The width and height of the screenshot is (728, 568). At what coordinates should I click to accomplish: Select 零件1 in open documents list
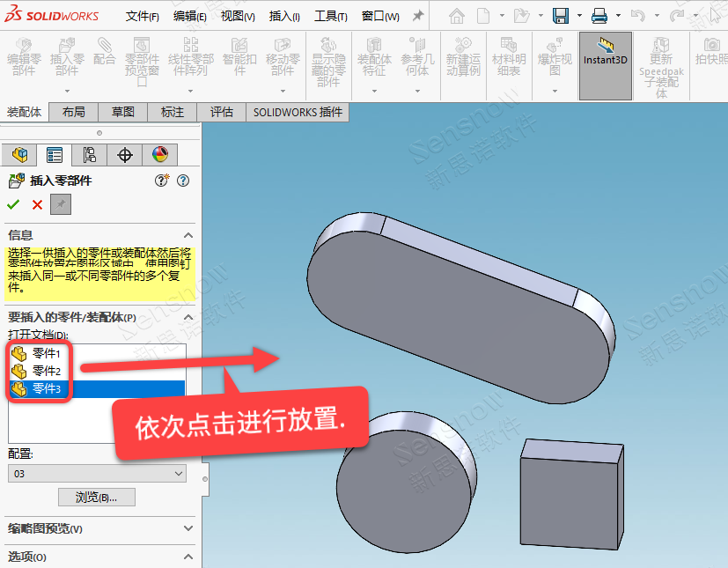[x=46, y=353]
